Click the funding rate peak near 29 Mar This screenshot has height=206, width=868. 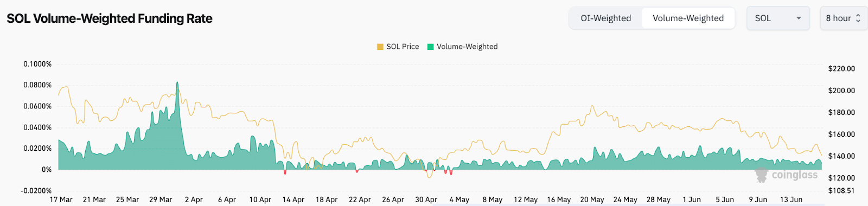coord(177,83)
